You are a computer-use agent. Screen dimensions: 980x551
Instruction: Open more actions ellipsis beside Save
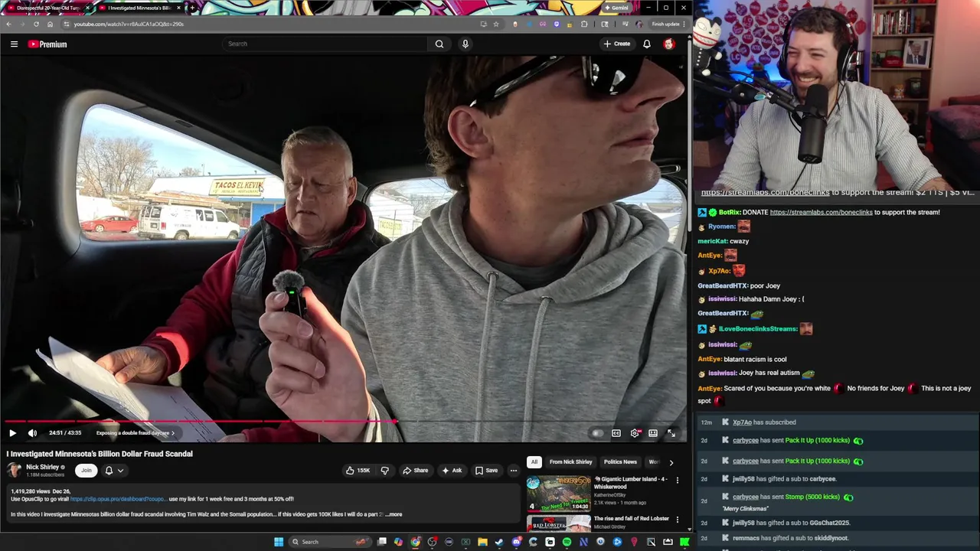pos(514,471)
